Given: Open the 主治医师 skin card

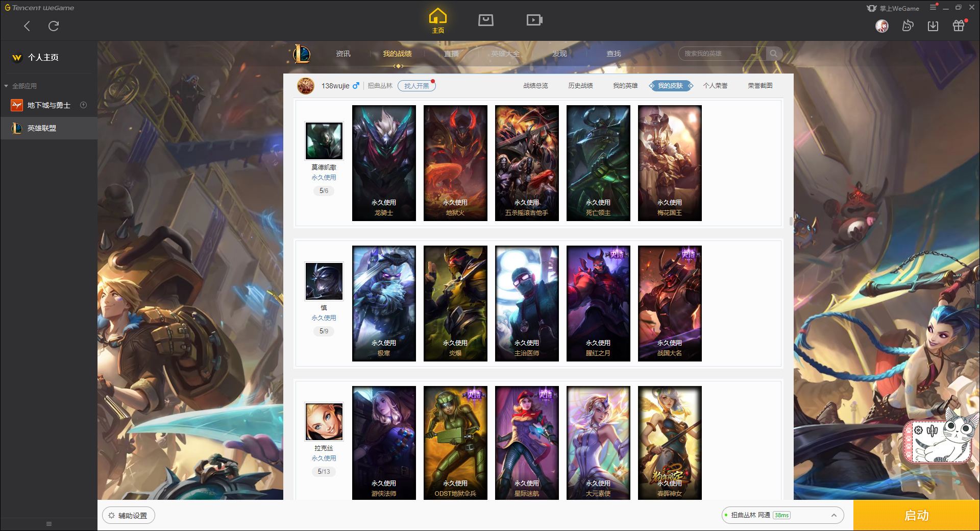Looking at the screenshot, I should (x=527, y=303).
